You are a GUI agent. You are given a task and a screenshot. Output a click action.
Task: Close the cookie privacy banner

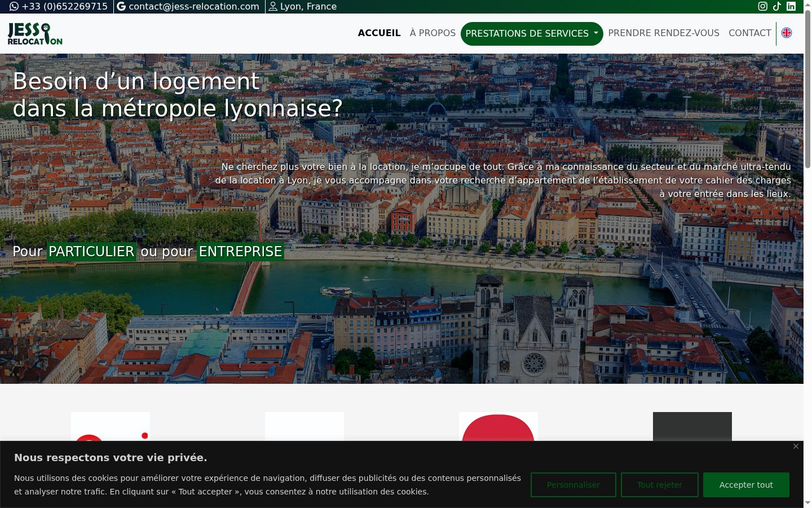coord(796,446)
